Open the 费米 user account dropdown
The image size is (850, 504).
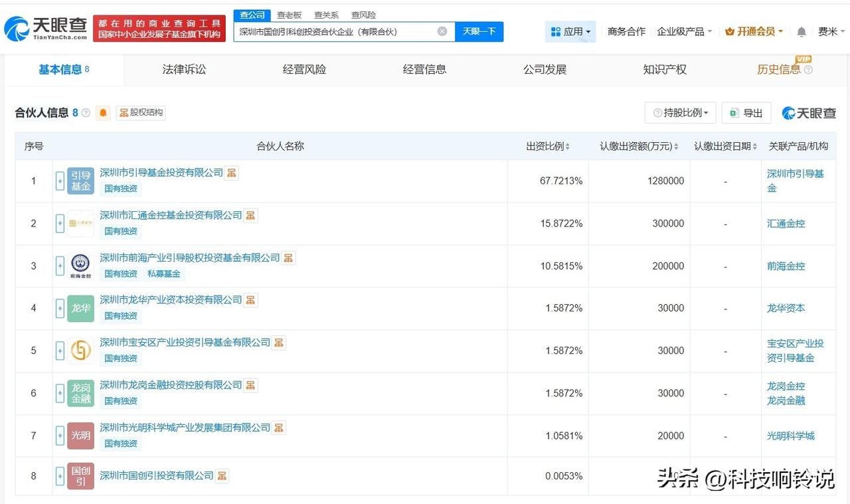point(831,31)
